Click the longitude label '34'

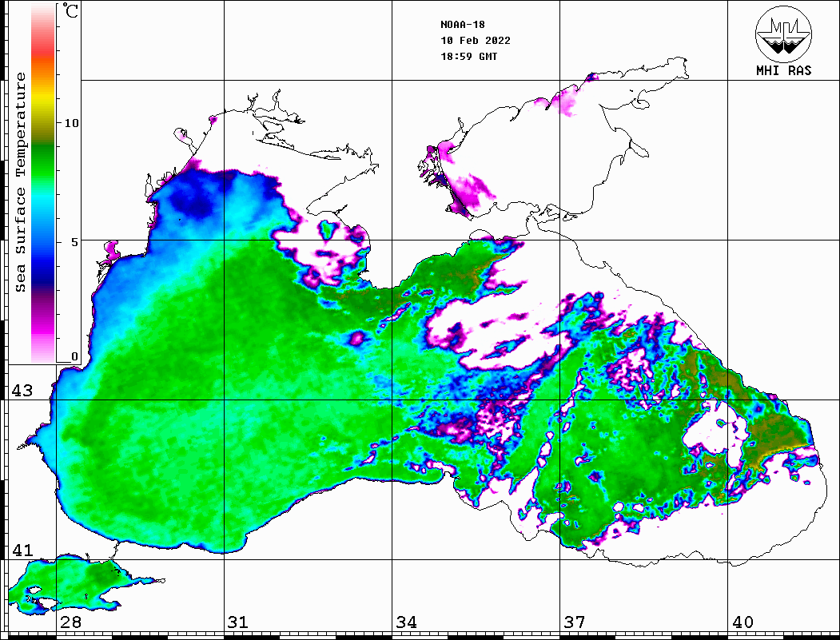click(407, 622)
